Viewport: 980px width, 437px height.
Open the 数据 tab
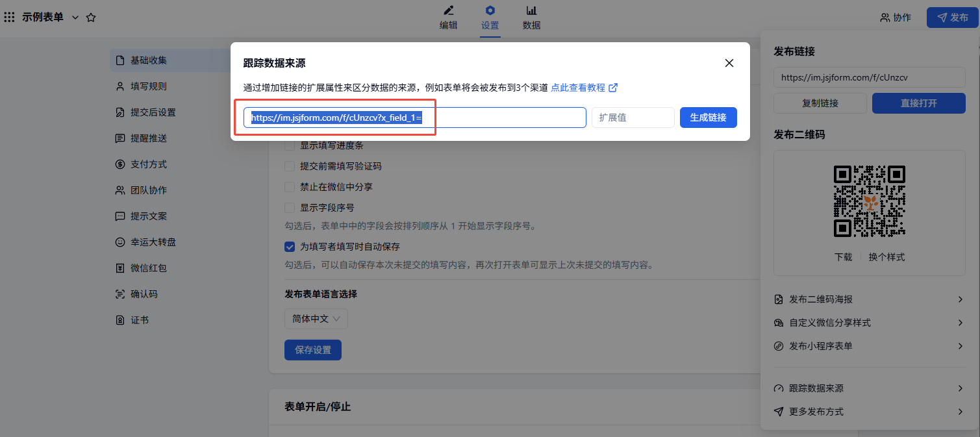point(531,18)
